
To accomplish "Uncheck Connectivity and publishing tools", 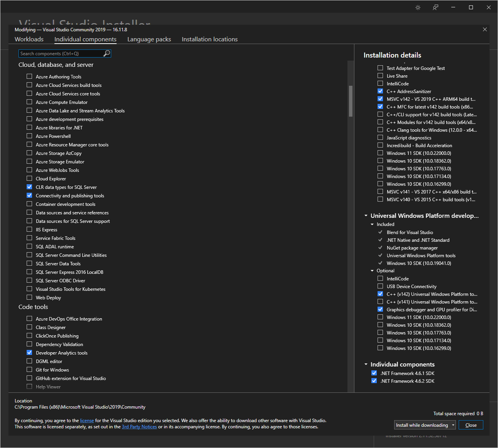I will point(29,195).
